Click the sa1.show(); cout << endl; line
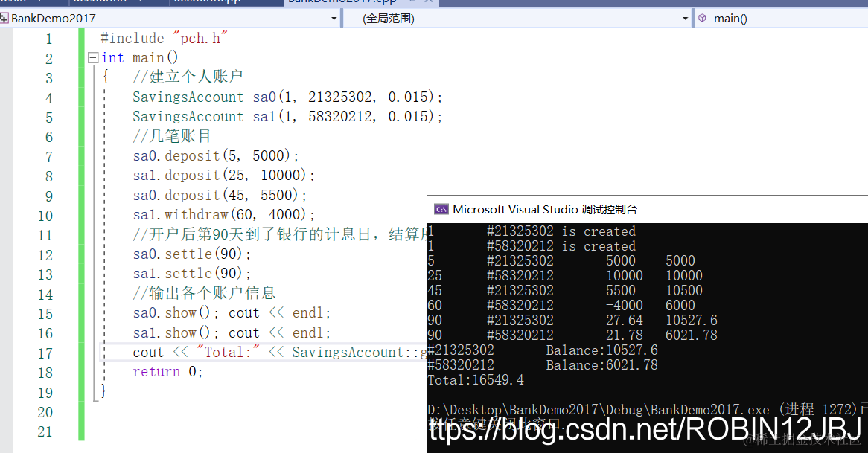Image resolution: width=868 pixels, height=453 pixels. click(x=232, y=332)
